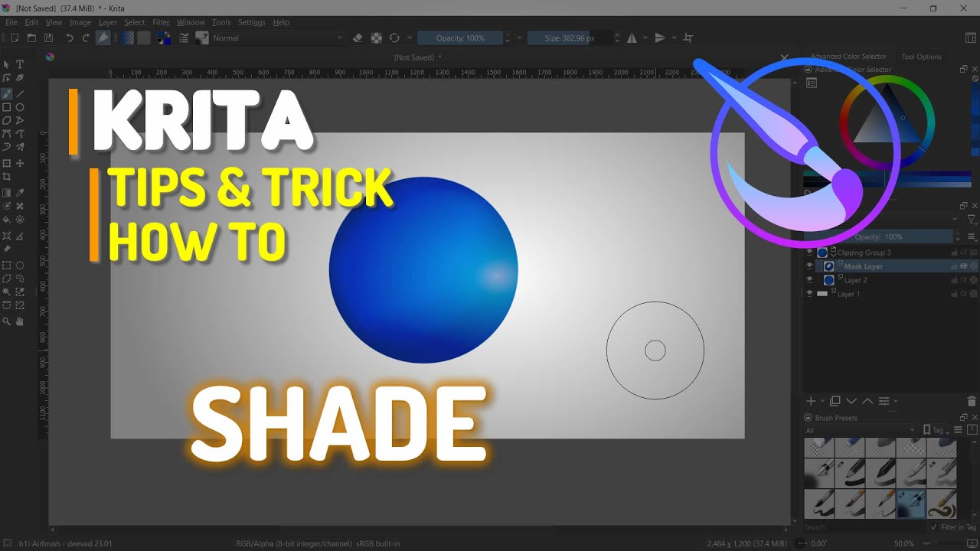Click foreground/background color swatches in toolbar
This screenshot has height=551, width=980.
click(164, 37)
